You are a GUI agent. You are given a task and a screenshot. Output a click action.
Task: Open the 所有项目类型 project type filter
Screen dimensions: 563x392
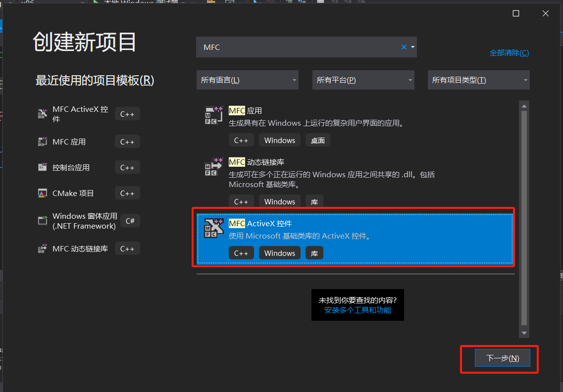(x=479, y=80)
